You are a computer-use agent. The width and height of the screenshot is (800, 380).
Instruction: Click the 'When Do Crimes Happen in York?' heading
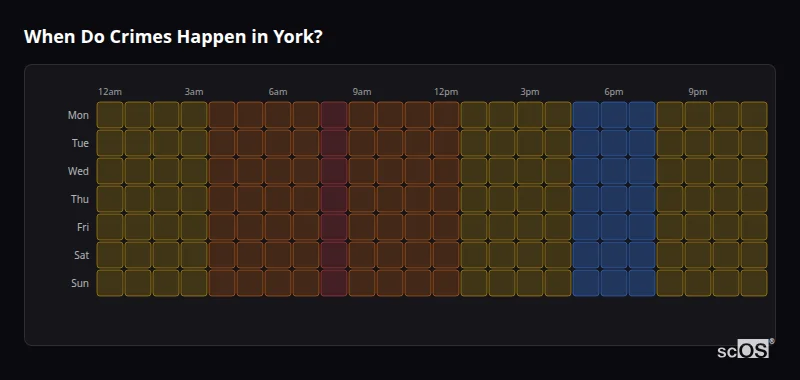pos(173,37)
